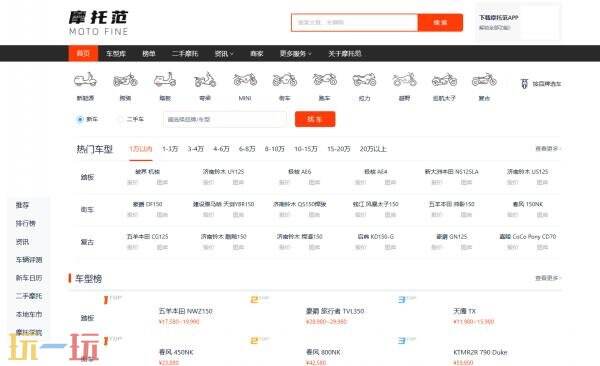Click the 弯梁 underbone bike category icon
600x366 pixels.
[205, 80]
